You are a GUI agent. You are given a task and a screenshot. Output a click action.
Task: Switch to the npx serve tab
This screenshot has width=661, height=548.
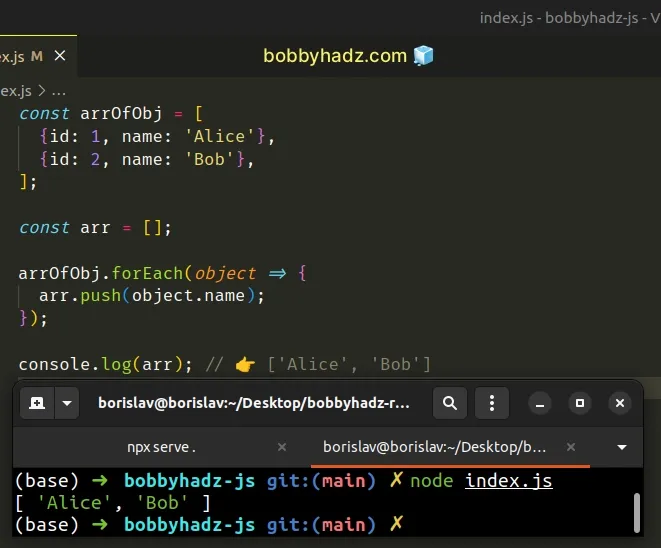click(161, 447)
